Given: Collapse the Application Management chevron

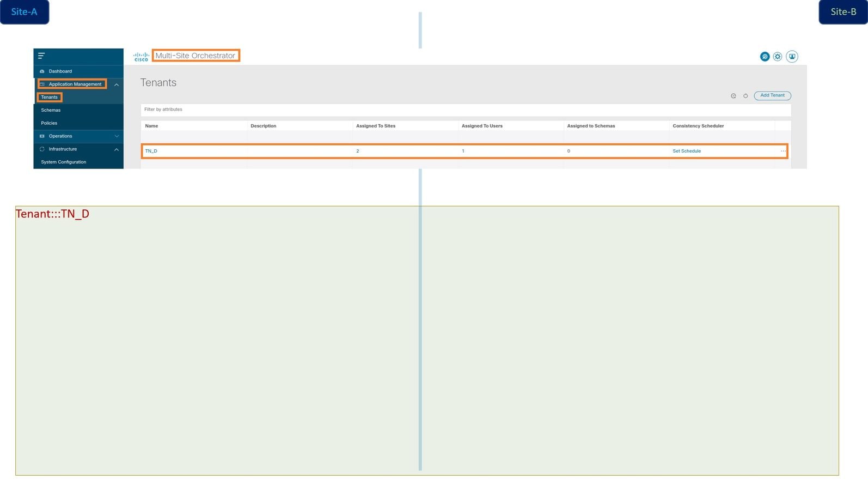Looking at the screenshot, I should point(117,84).
